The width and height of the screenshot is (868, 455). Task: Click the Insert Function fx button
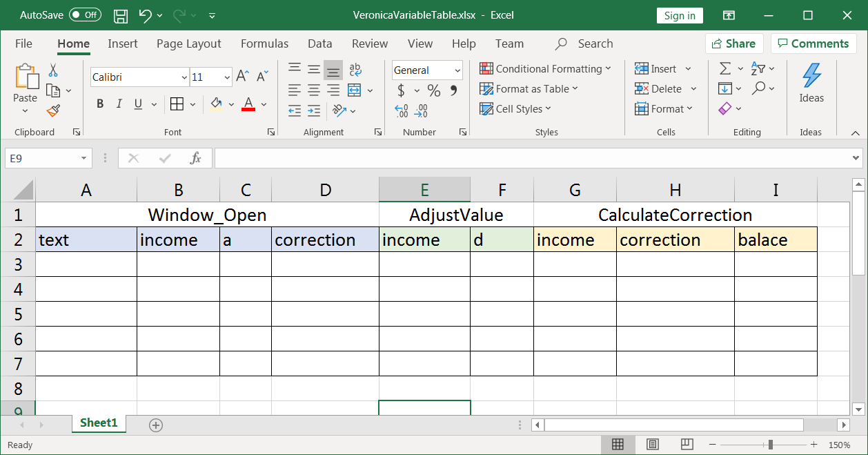pos(196,158)
